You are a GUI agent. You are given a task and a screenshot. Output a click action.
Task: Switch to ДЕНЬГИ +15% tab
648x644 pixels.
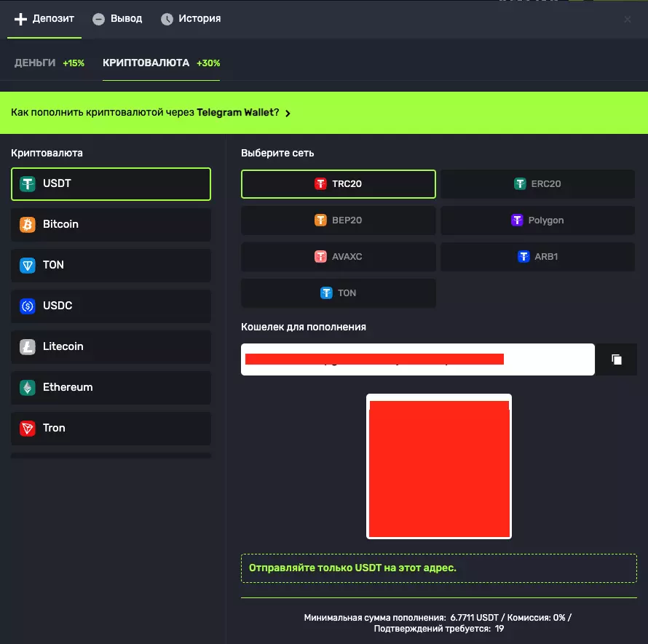tap(49, 63)
